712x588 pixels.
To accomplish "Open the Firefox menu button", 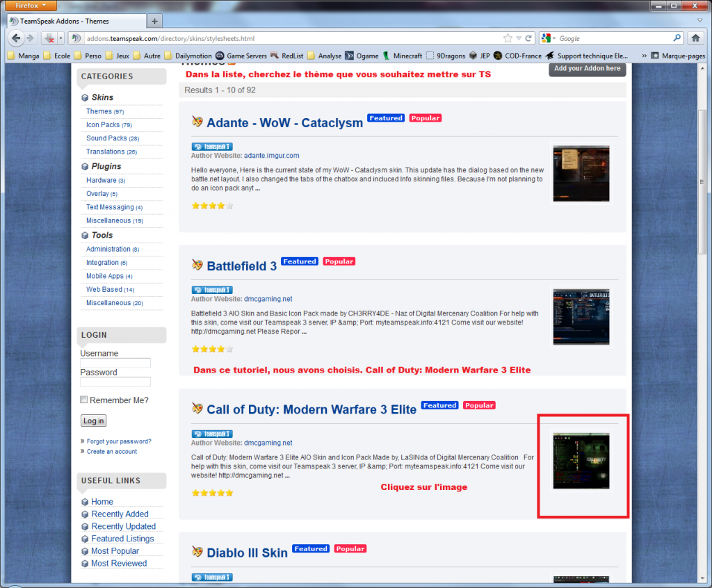I will point(31,6).
